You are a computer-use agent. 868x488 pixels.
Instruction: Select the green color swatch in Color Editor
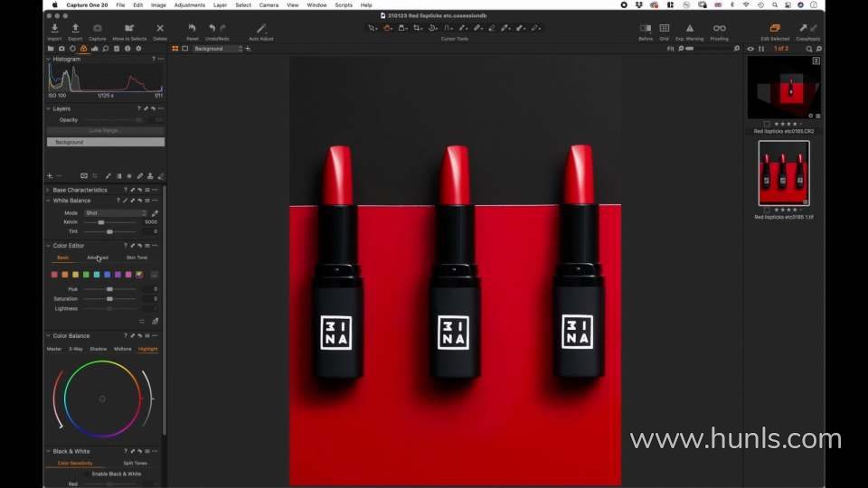click(x=87, y=275)
